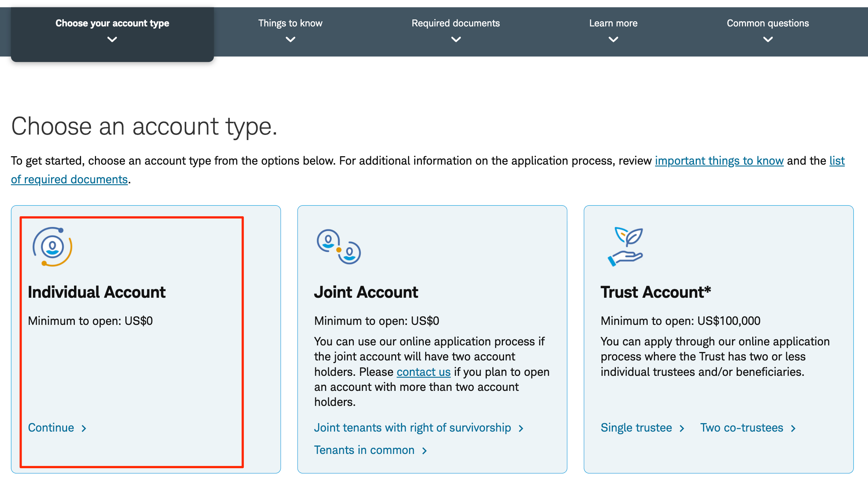The height and width of the screenshot is (484, 868).
Task: Click the Trust Account hand-leaf icon
Action: (626, 247)
